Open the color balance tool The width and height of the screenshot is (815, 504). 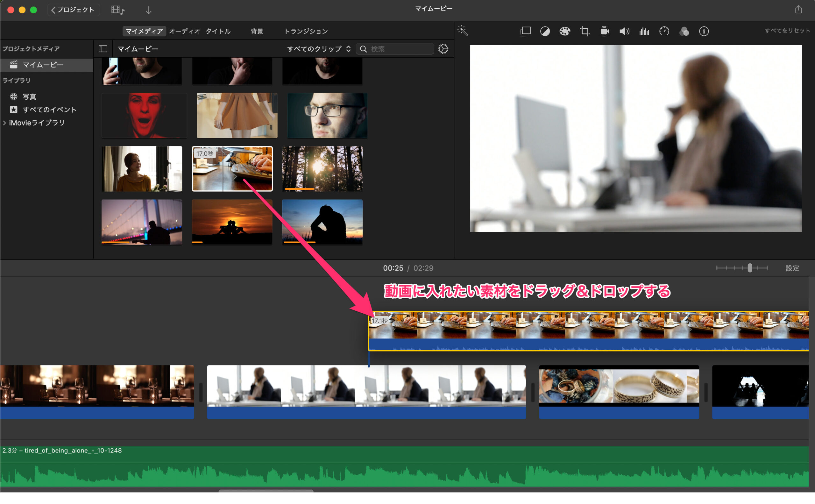[545, 31]
